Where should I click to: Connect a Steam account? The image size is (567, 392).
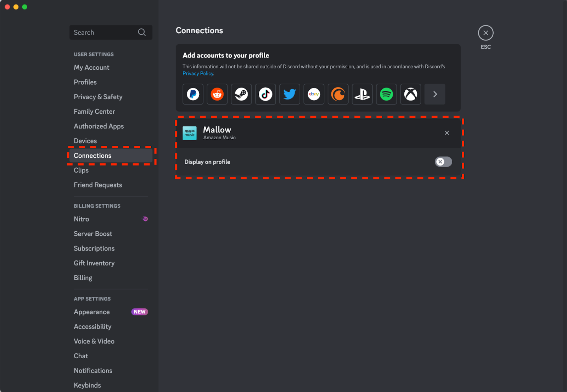(x=241, y=94)
